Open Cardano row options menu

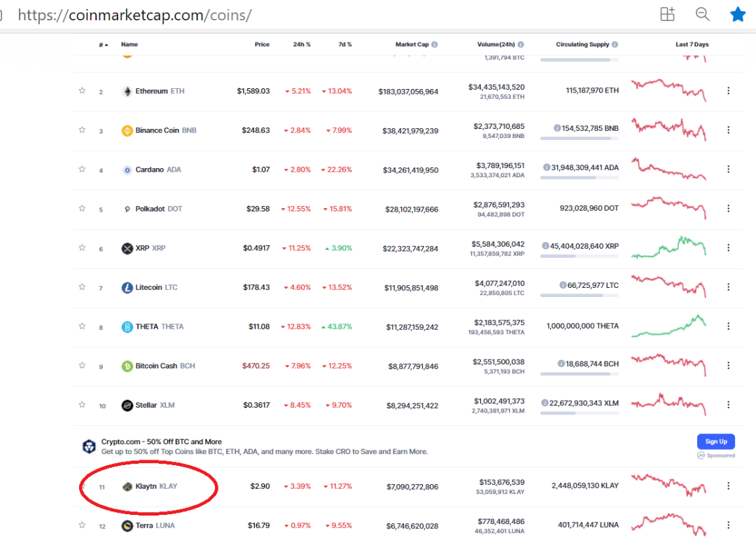tap(728, 170)
